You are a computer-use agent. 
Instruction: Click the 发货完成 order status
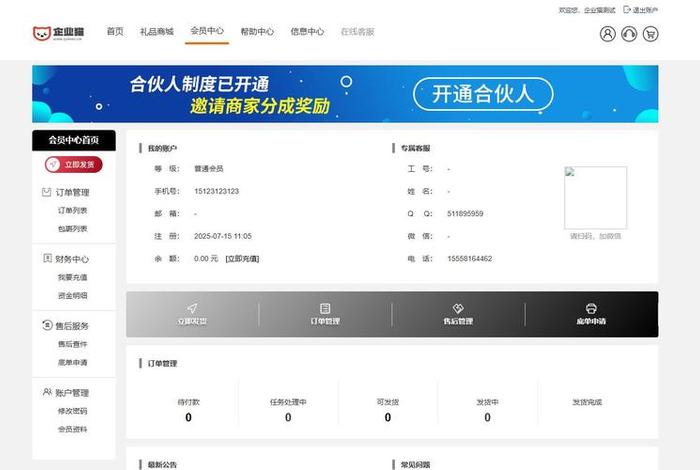click(x=587, y=402)
